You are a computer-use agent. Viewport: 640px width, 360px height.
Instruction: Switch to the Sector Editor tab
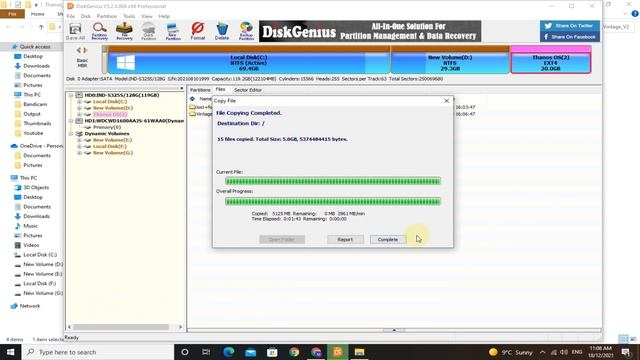[248, 90]
